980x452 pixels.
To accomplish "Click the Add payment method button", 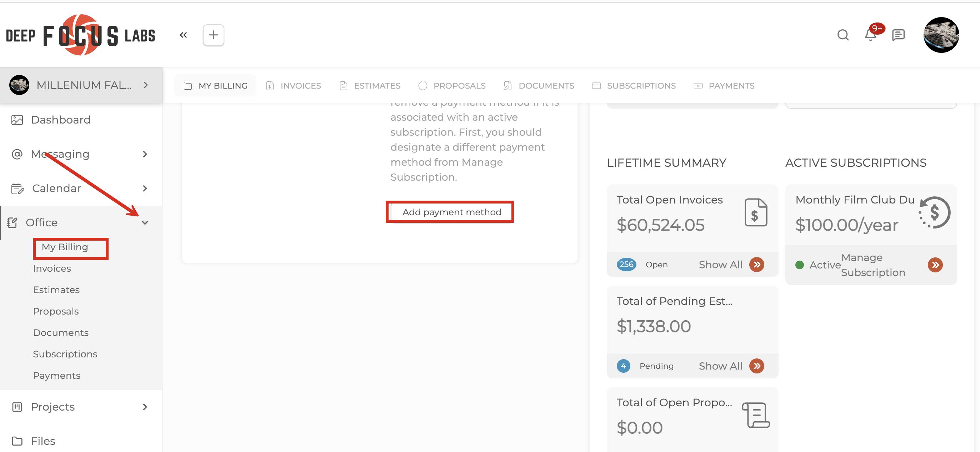I will [451, 212].
